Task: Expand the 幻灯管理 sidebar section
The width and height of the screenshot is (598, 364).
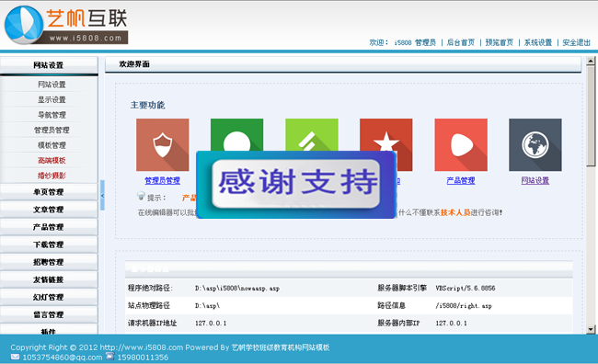Action: point(49,297)
